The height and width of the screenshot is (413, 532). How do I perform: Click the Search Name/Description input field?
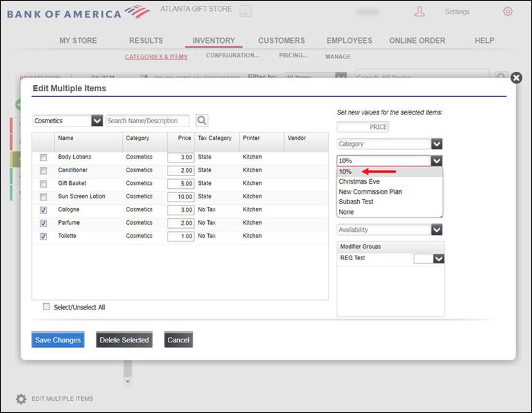point(148,120)
